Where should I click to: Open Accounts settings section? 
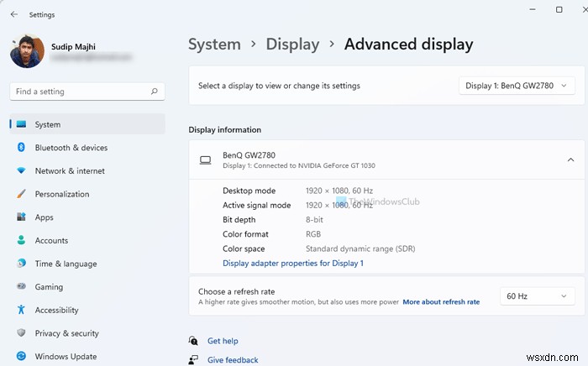point(51,241)
